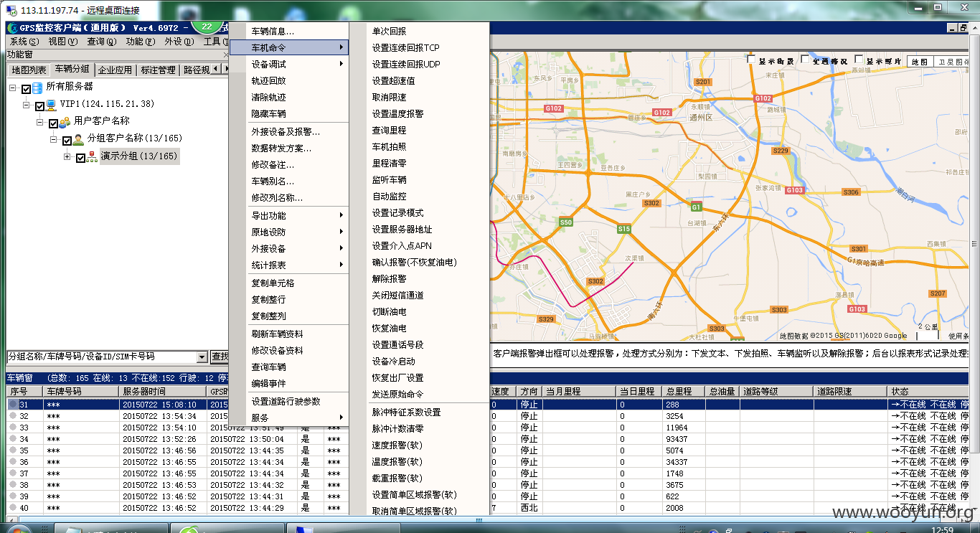Click the 总里程 column header
This screenshot has width=980, height=533.
click(684, 392)
